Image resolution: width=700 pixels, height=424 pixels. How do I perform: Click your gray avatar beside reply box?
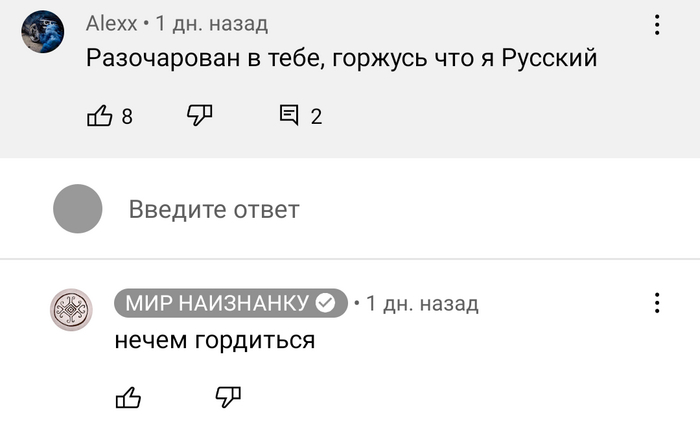(x=78, y=209)
